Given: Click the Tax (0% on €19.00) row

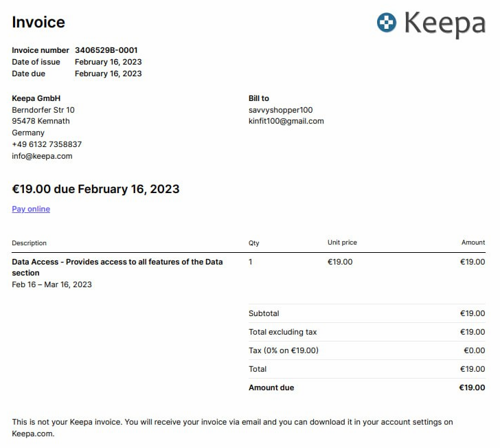Looking at the screenshot, I should pyautogui.click(x=367, y=350).
